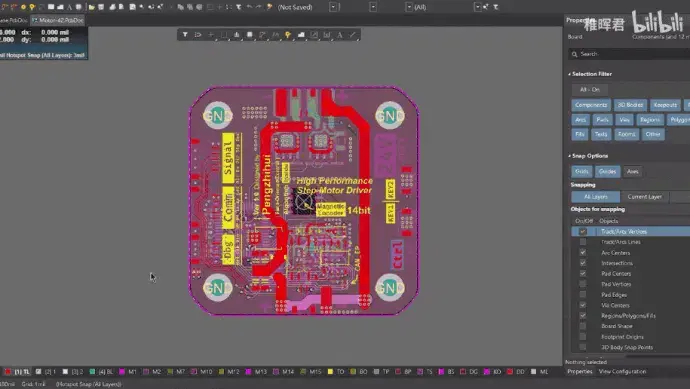Open the (All) filter dropdown arrow

click(x=409, y=7)
